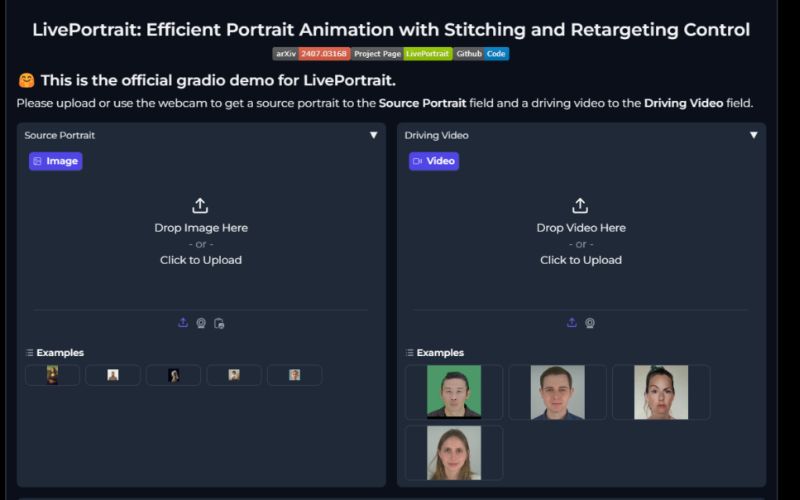800x500 pixels.
Task: Click the Drop Image Here text
Action: [201, 228]
